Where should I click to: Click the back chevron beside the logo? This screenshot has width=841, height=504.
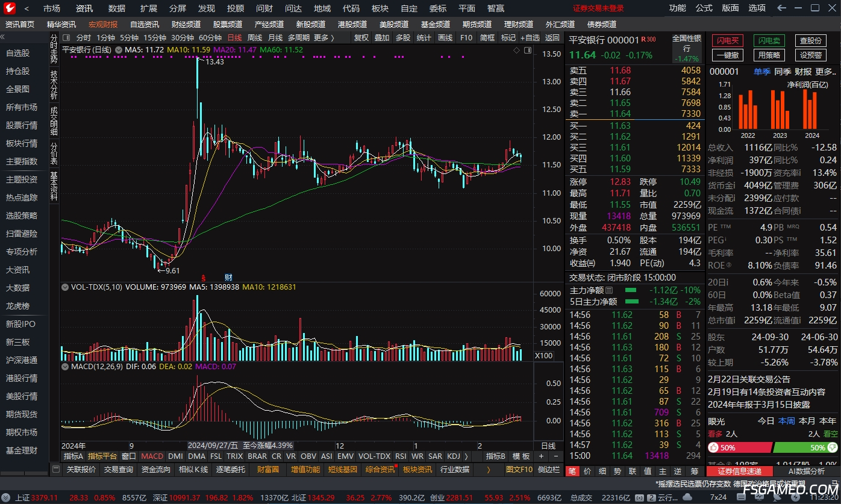pos(27,8)
